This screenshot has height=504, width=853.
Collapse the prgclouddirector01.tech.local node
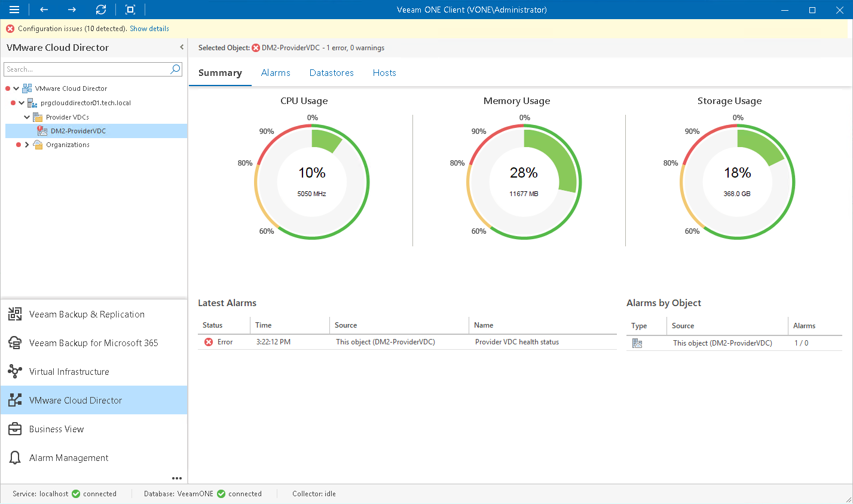(22, 103)
